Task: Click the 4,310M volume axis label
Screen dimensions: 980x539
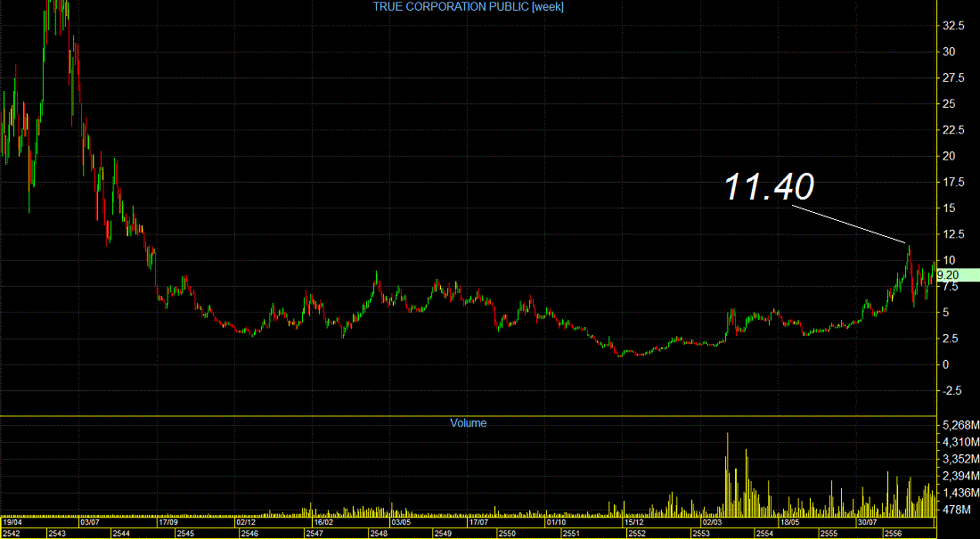Action: [960, 443]
